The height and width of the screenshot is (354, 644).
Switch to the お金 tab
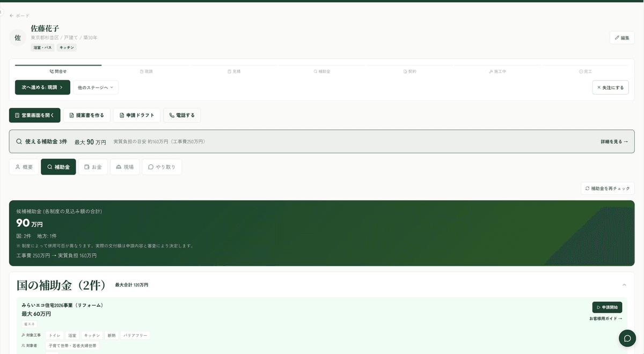click(93, 167)
